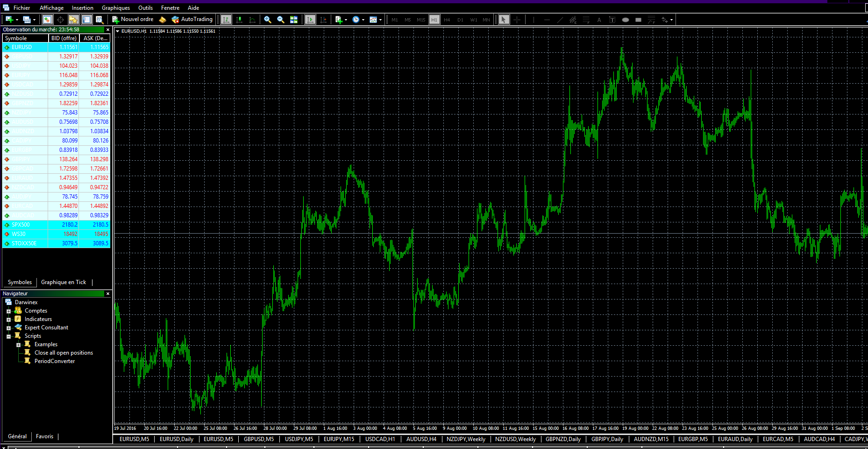
Task: Click the zoom out magnifier icon
Action: click(281, 20)
